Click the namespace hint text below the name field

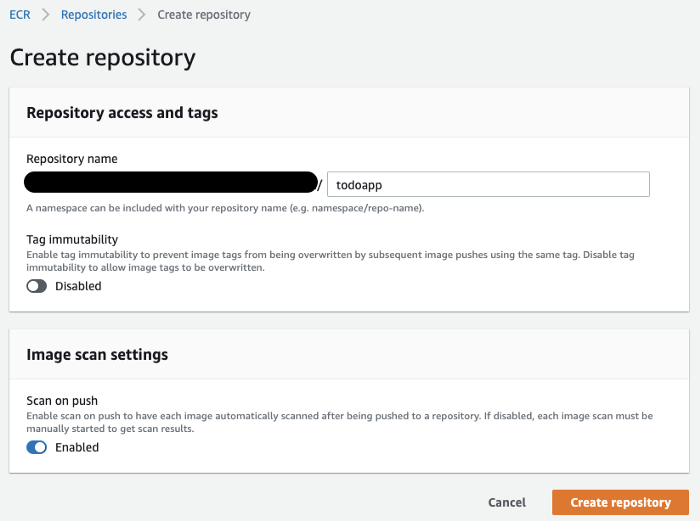coord(225,209)
